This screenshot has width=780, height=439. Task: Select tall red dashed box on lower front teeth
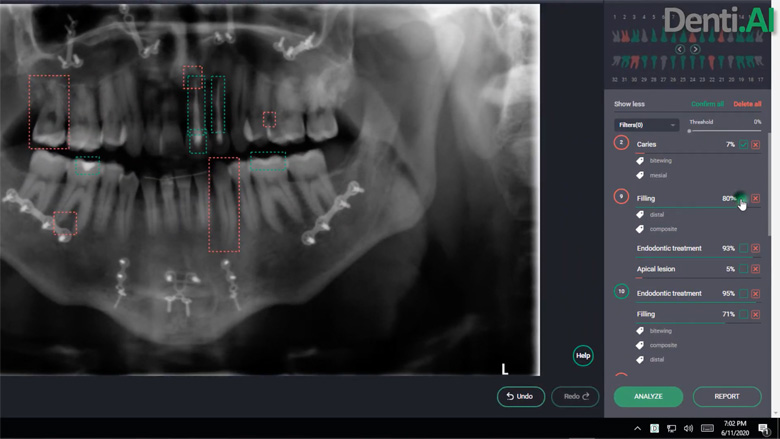224,204
